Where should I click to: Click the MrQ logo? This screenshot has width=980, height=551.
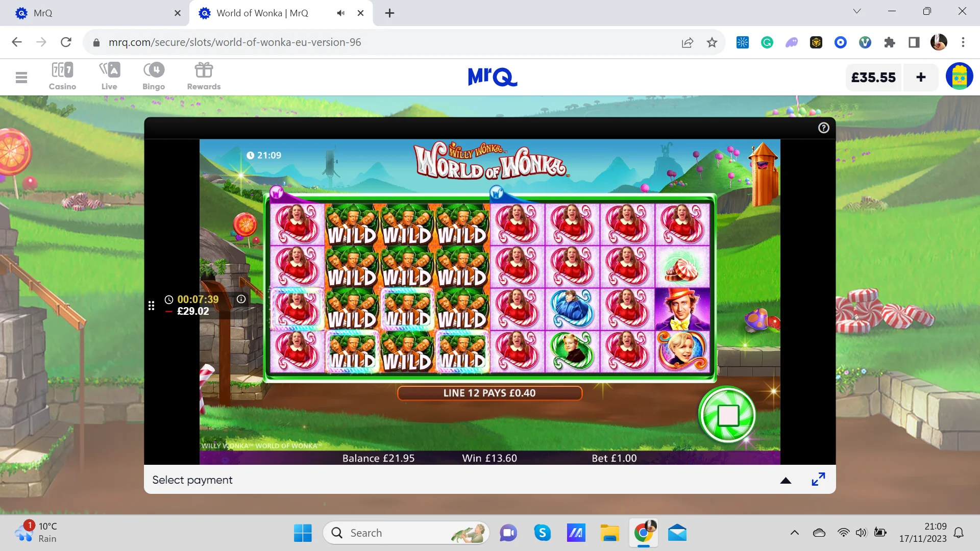pos(493,77)
